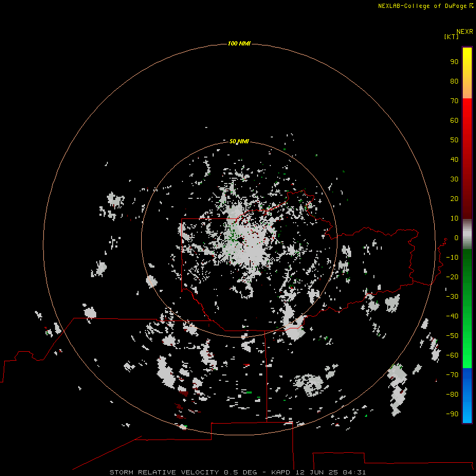
Task: Click the bright red color bar segment
Action: point(467,159)
